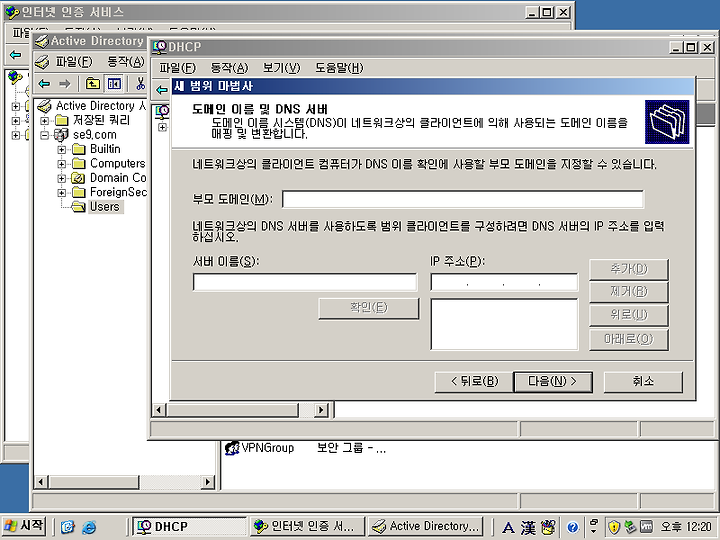Click the Back (뒤로) button in wizard
720x540 pixels.
pyautogui.click(x=474, y=382)
